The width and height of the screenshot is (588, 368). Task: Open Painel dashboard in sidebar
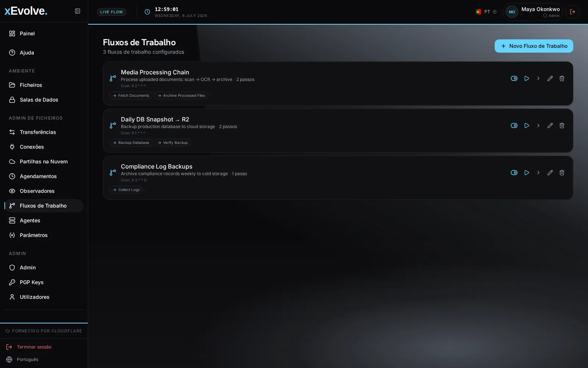click(x=44, y=33)
